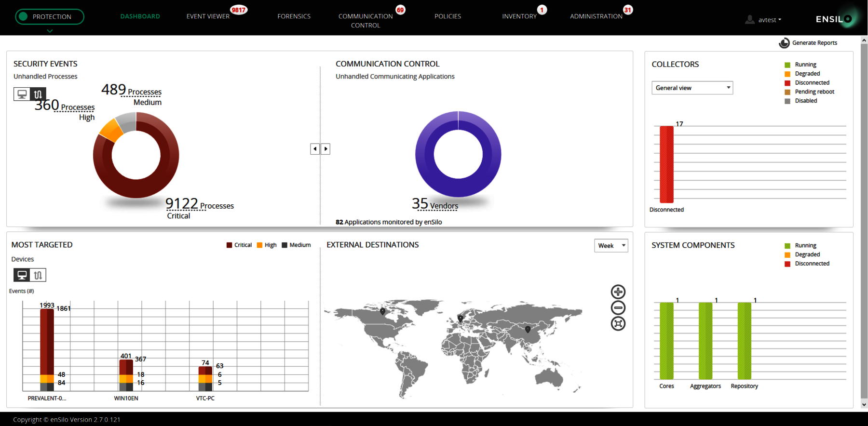The image size is (868, 426).
Task: Zoom in on the destinations map
Action: pos(618,292)
